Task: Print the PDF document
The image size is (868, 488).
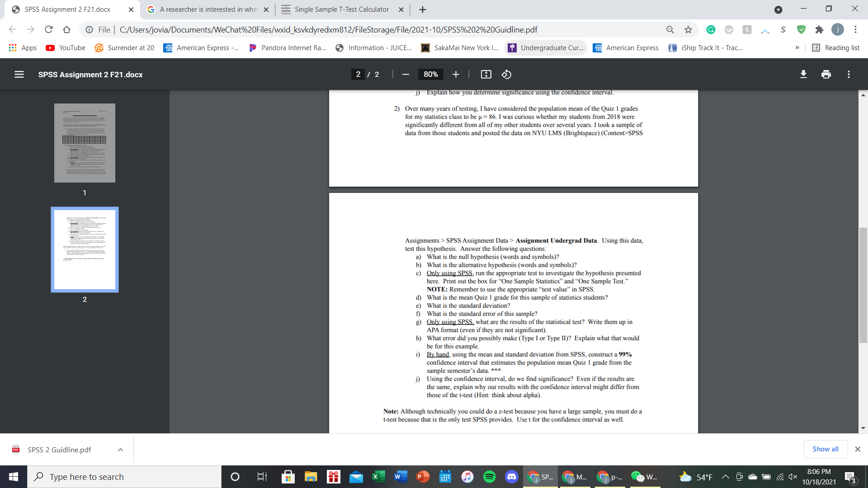Action: tap(826, 74)
